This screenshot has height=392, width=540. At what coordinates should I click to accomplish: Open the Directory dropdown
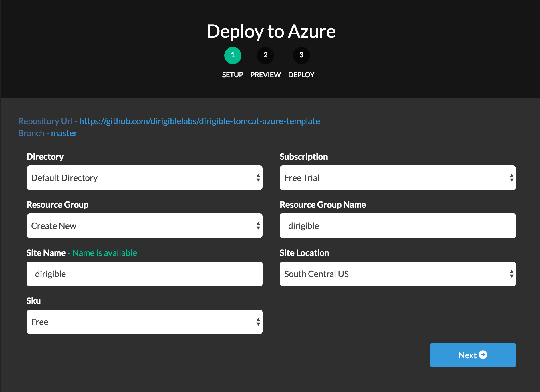145,178
